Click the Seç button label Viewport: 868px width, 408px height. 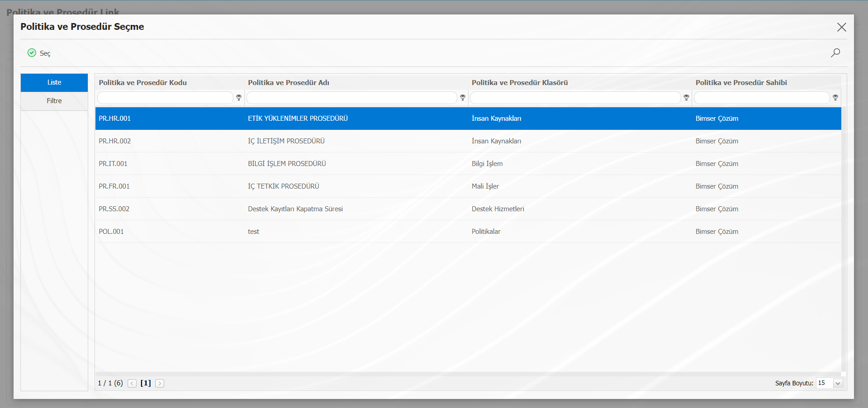point(45,53)
